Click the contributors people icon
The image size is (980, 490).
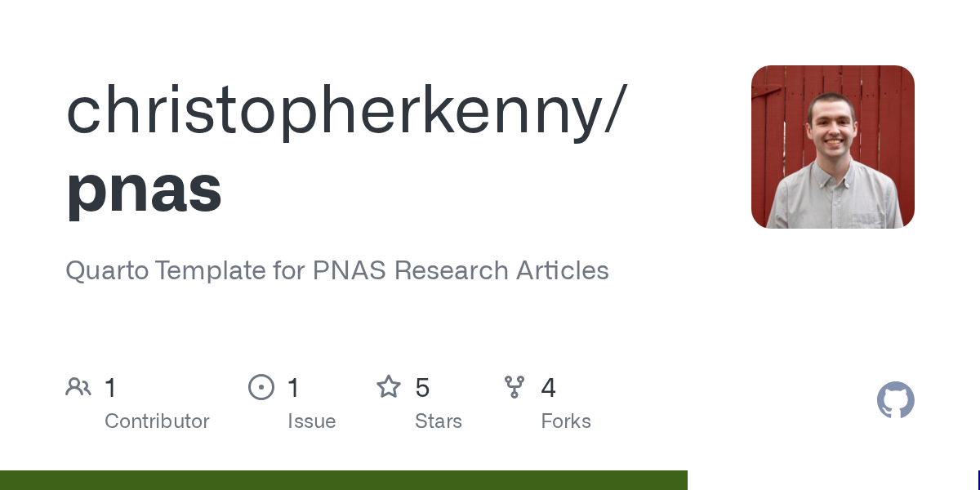coord(78,387)
